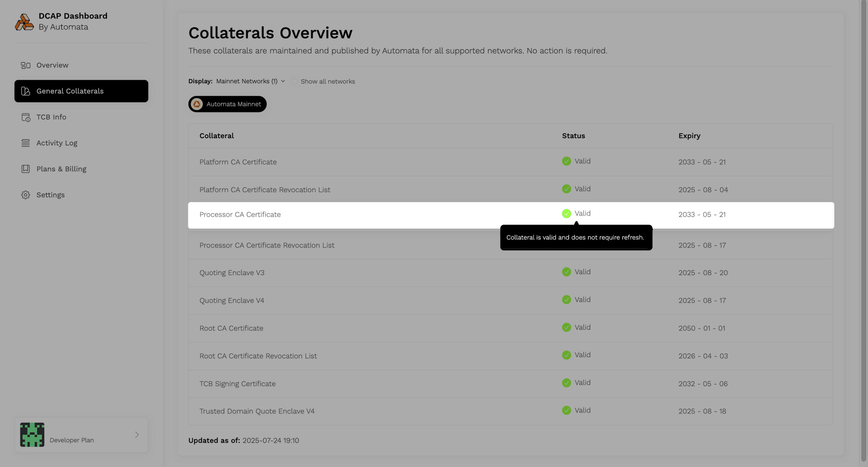Click the Plans & Billing book icon

click(26, 169)
